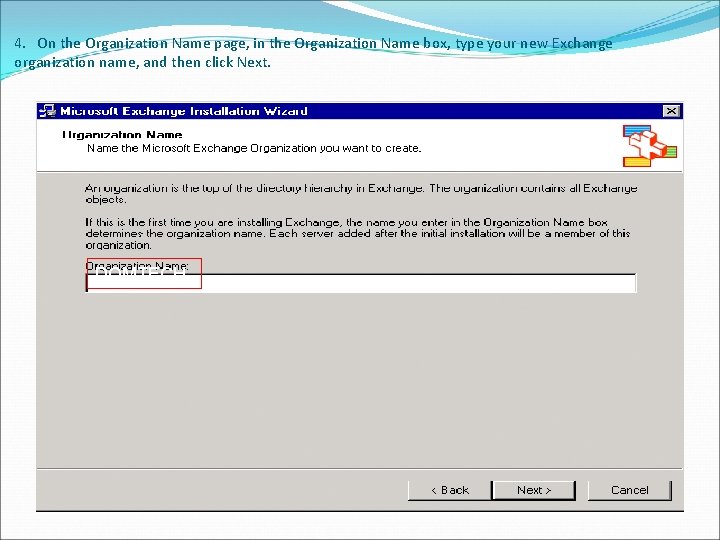Click the Exchange logo icon in header
The height and width of the screenshot is (540, 720).
pyautogui.click(x=649, y=146)
